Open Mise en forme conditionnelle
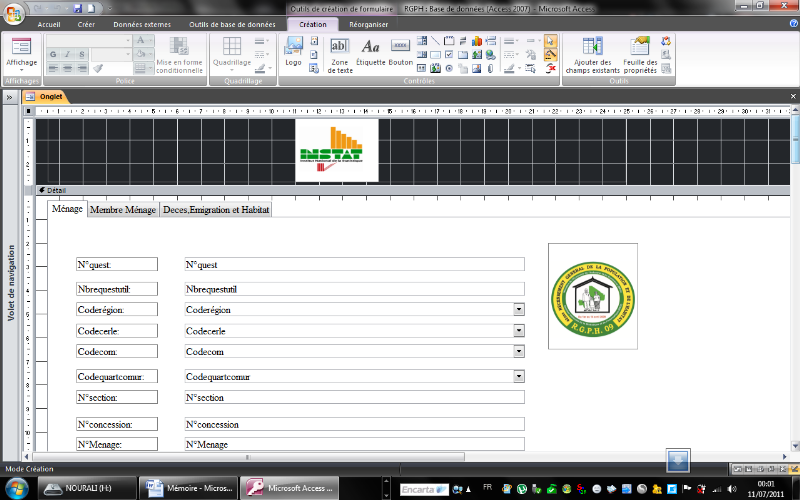 coord(179,55)
